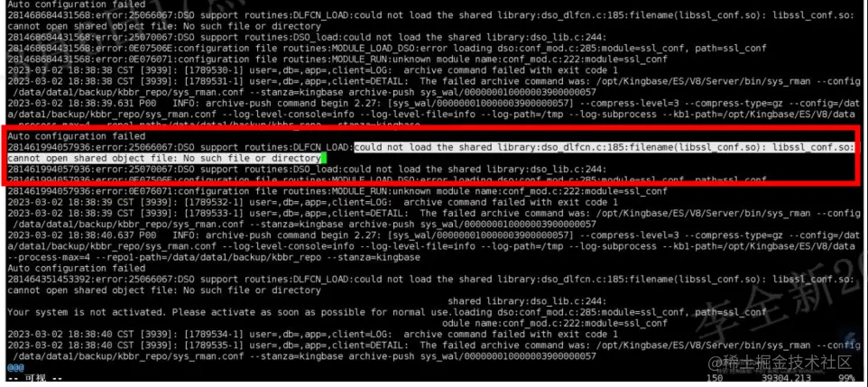Image resolution: width=868 pixels, height=387 pixels.
Task: Click '281468684431568:error:0E076071' MODULE_RUN line
Action: tap(337, 60)
